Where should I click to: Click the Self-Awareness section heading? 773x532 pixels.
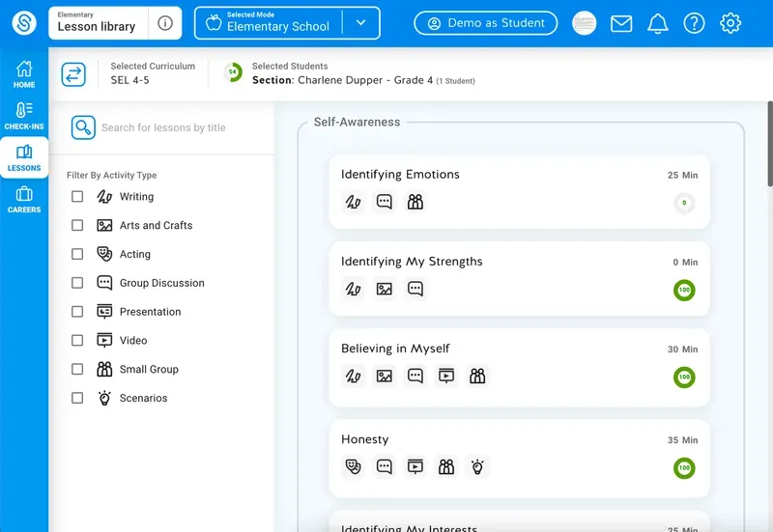click(x=357, y=123)
